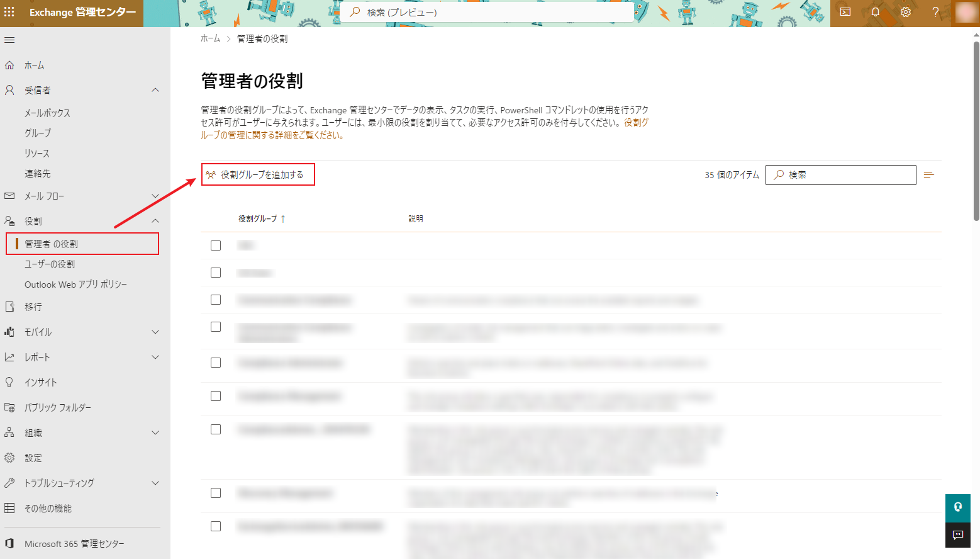Click the Public folders icon
Viewport: 980px width, 559px height.
9,407
